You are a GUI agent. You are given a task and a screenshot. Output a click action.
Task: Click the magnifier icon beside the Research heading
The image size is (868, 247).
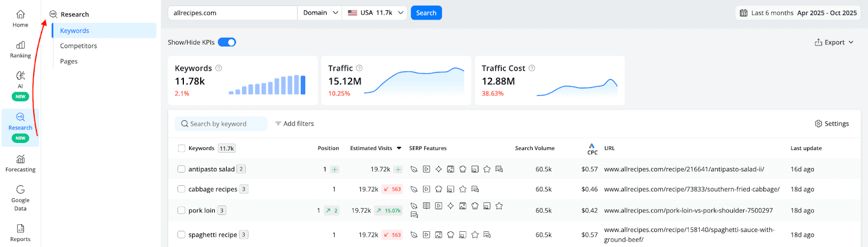tap(53, 14)
